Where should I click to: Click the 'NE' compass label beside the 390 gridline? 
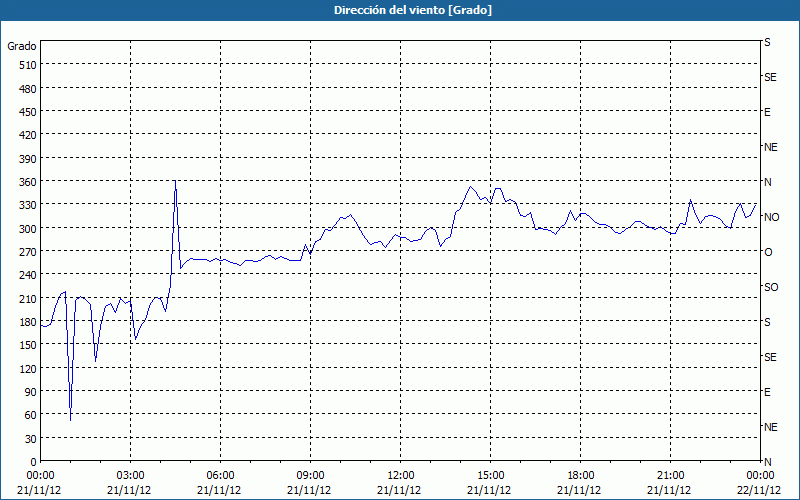click(771, 147)
